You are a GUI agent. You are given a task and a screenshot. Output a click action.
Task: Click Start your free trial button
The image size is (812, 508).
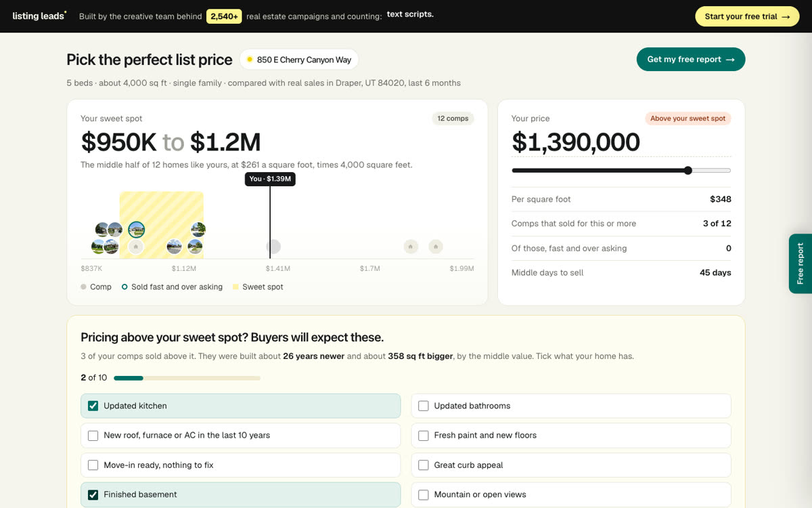click(x=747, y=16)
